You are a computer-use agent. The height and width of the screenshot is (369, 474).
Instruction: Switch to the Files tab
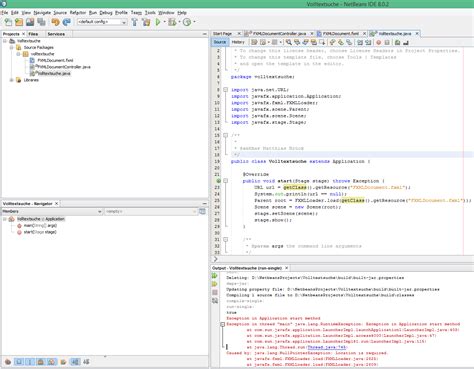tap(33, 34)
